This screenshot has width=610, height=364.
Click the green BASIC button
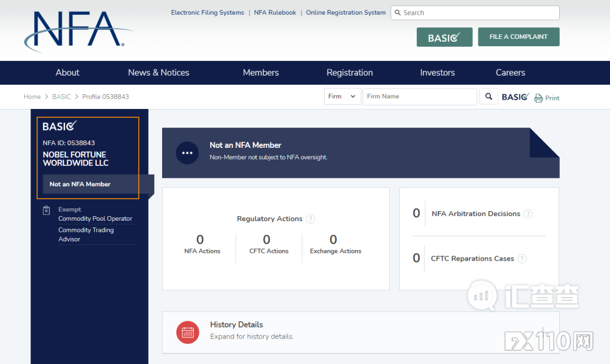tap(444, 37)
